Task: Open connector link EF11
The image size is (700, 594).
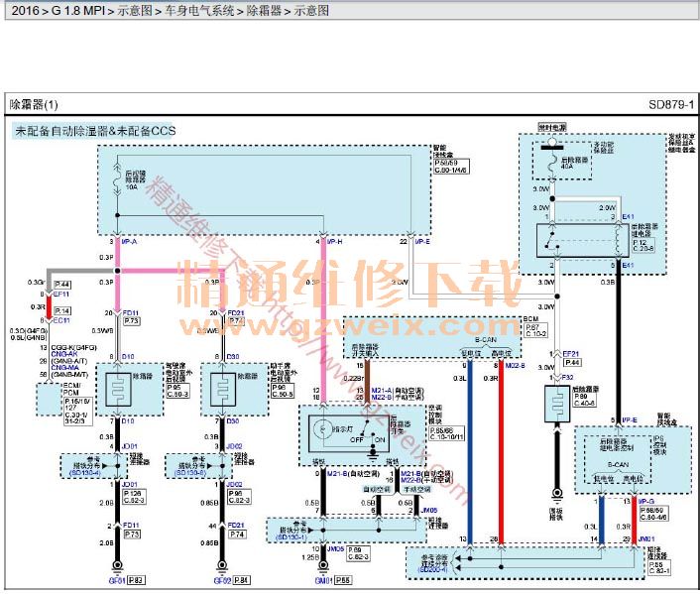Action: click(x=61, y=295)
